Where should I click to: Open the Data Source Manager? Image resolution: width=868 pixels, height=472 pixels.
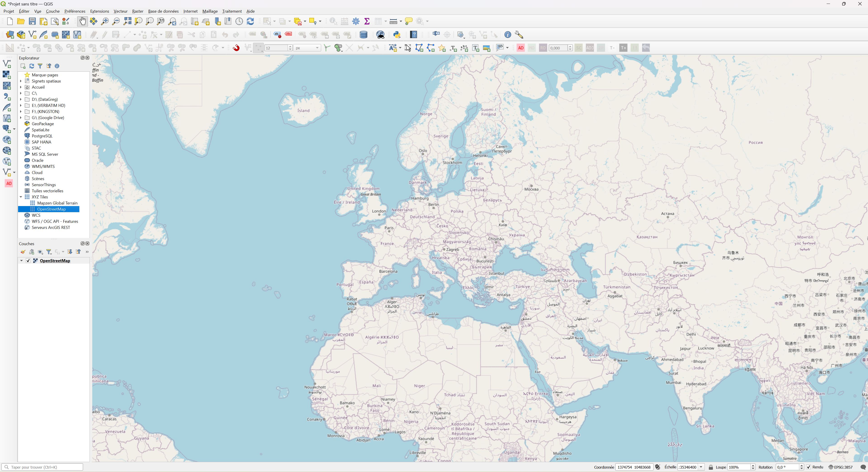point(10,35)
